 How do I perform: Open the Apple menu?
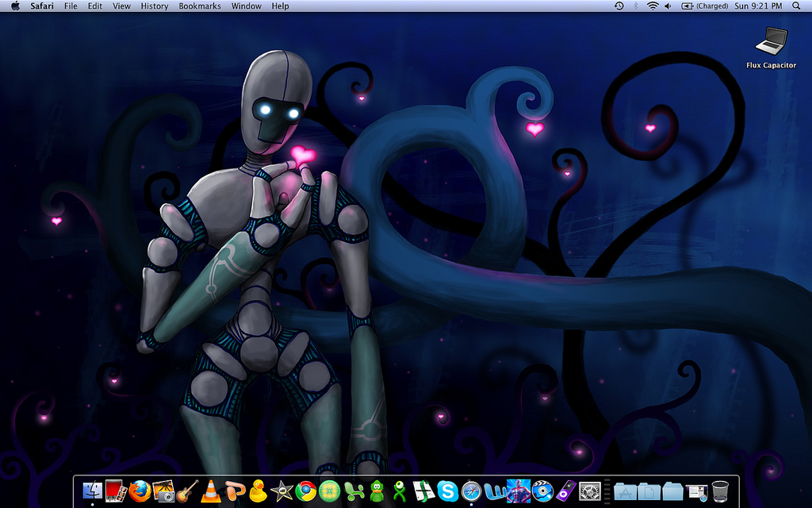(15, 6)
